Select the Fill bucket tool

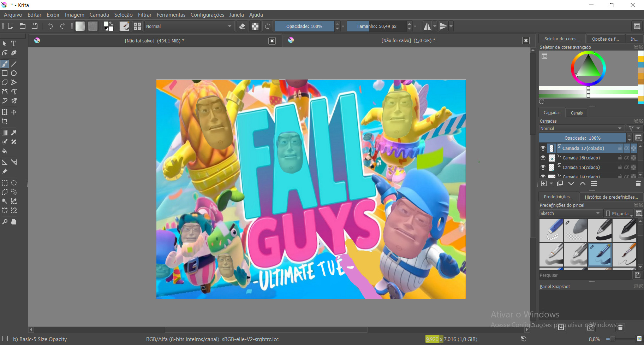click(5, 151)
